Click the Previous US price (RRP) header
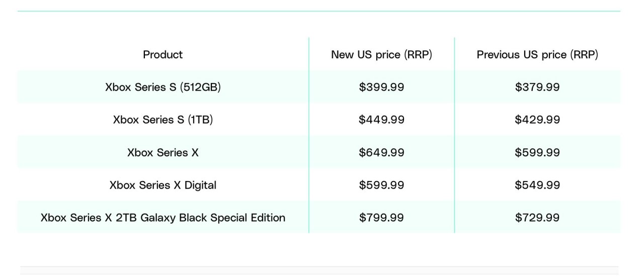The image size is (644, 276). click(537, 54)
